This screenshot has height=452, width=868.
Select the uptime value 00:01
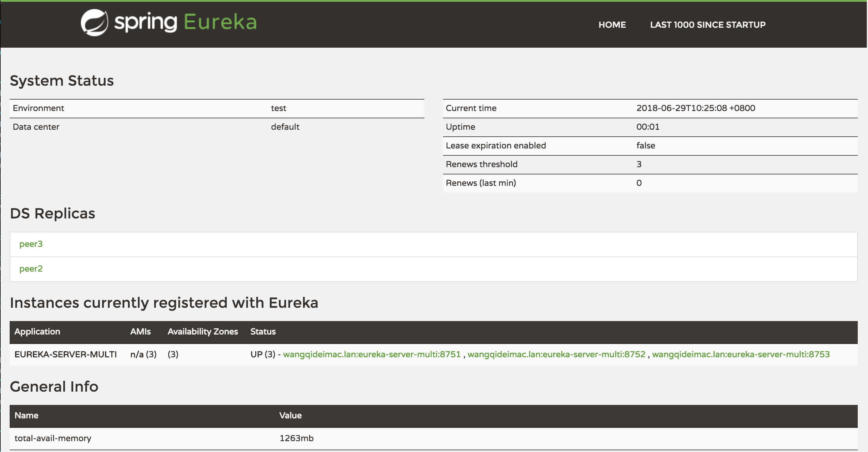648,127
